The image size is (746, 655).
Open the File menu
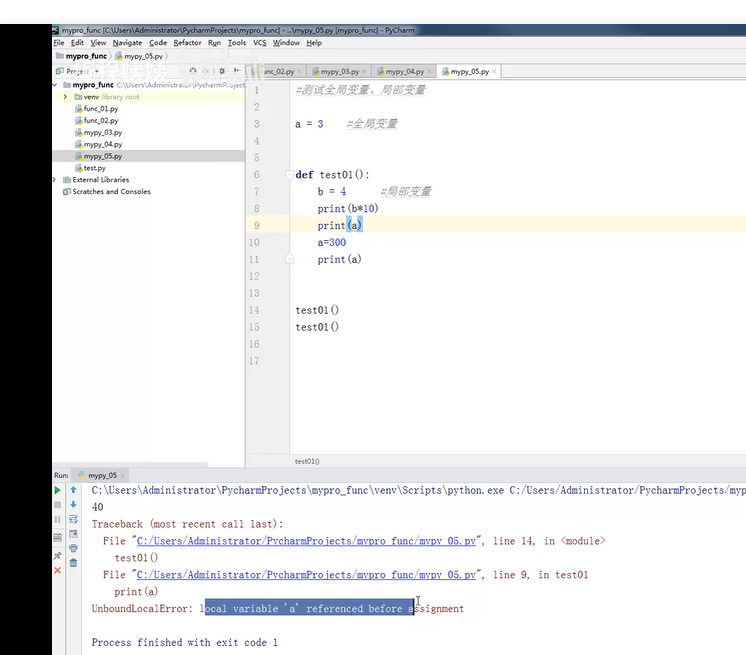pyautogui.click(x=59, y=42)
